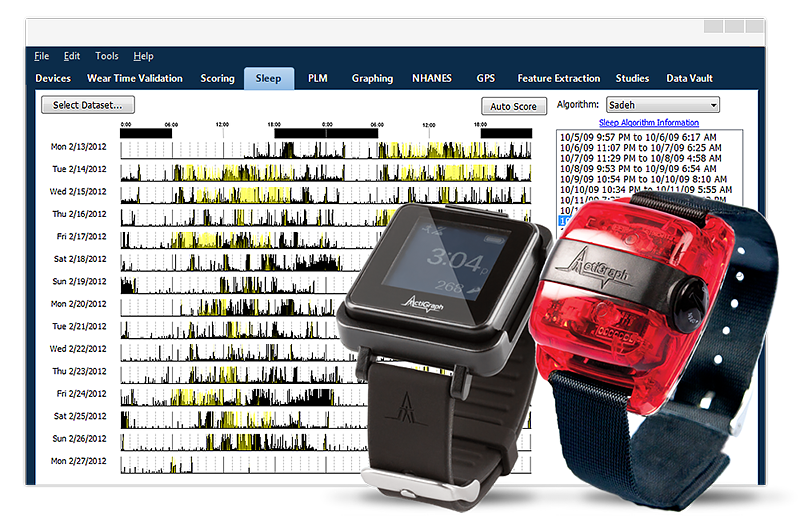
Task: Open the Sleep Algorithm Information link
Action: pos(649,122)
